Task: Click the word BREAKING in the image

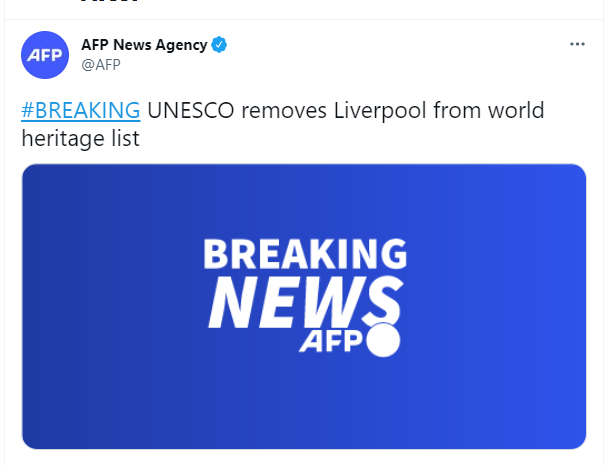Action: click(x=305, y=254)
